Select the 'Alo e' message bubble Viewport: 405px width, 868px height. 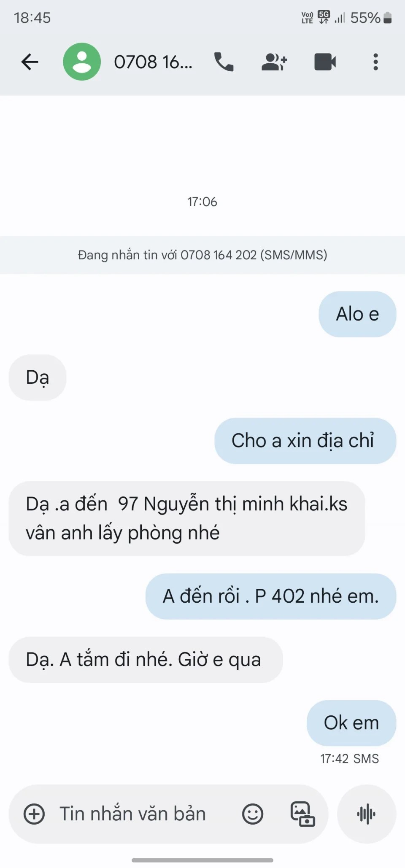coord(357,314)
